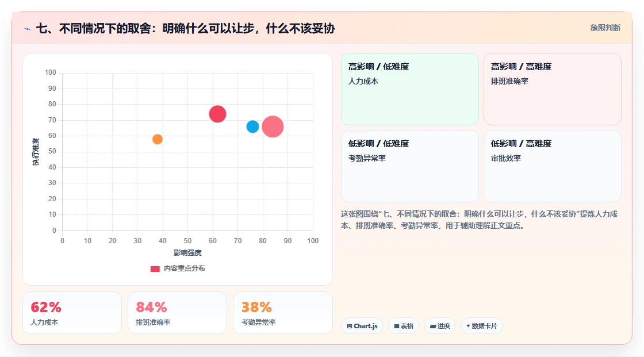Click the large pink bubble near impact 84
This screenshot has height=357, width=644.
(x=273, y=126)
